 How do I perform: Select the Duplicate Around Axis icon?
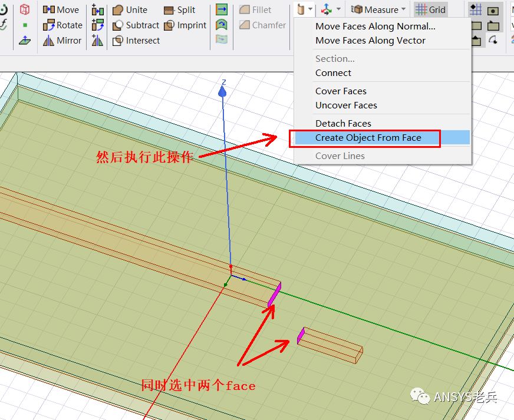click(98, 25)
